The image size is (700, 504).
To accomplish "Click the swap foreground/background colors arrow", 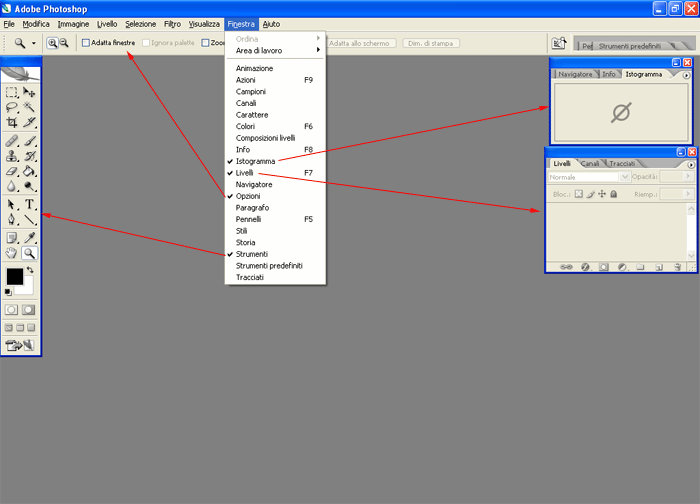I will click(30, 270).
